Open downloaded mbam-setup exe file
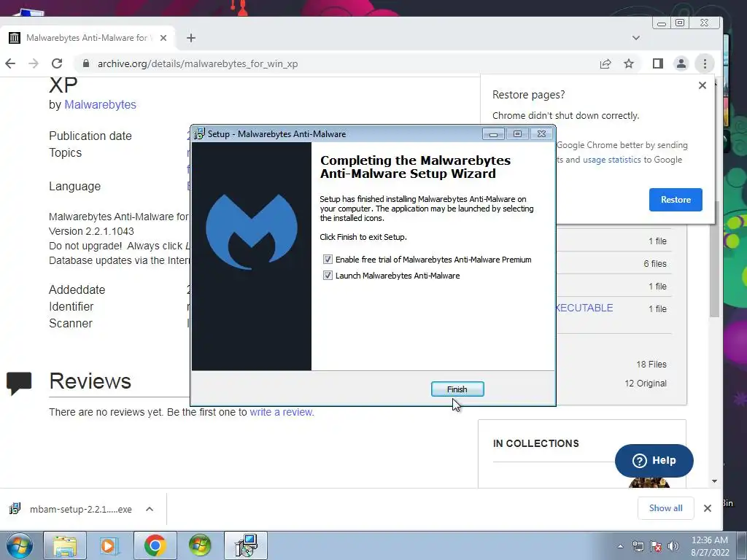 tap(81, 509)
